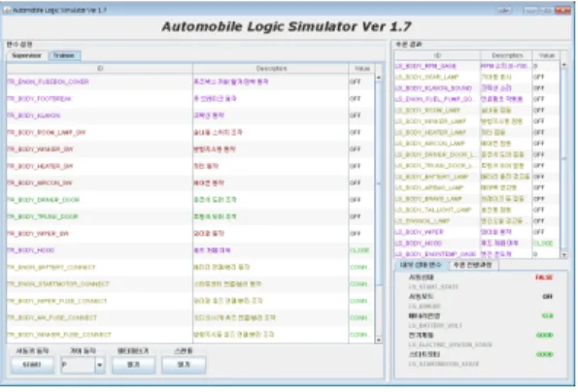Click the Value column header in the left table
This screenshot has height=392, width=578.
[362, 69]
